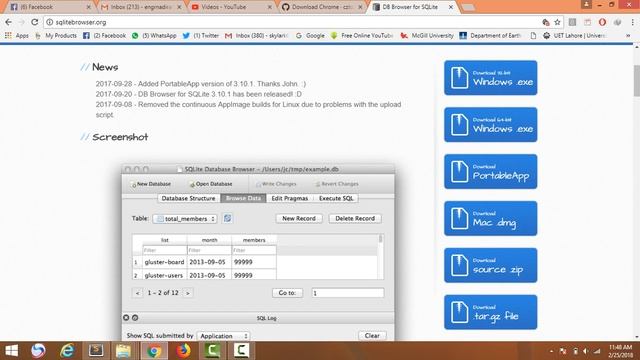Download the PortableApp version

click(x=491, y=172)
